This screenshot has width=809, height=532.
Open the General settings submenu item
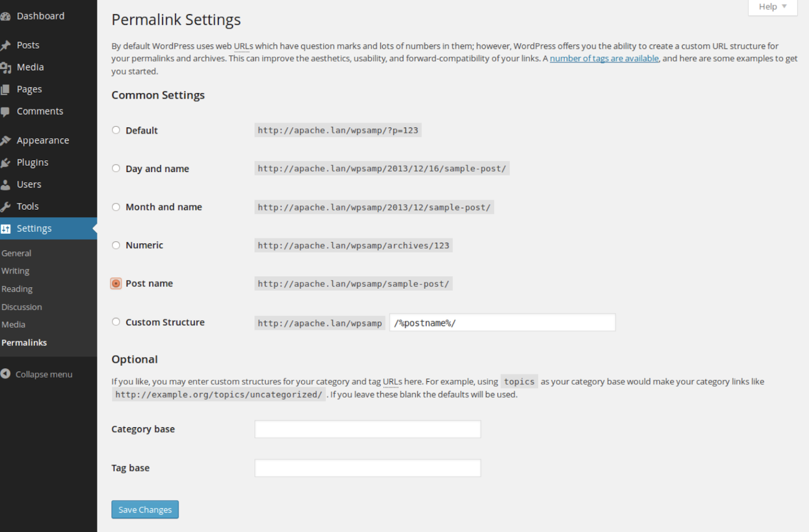(16, 253)
